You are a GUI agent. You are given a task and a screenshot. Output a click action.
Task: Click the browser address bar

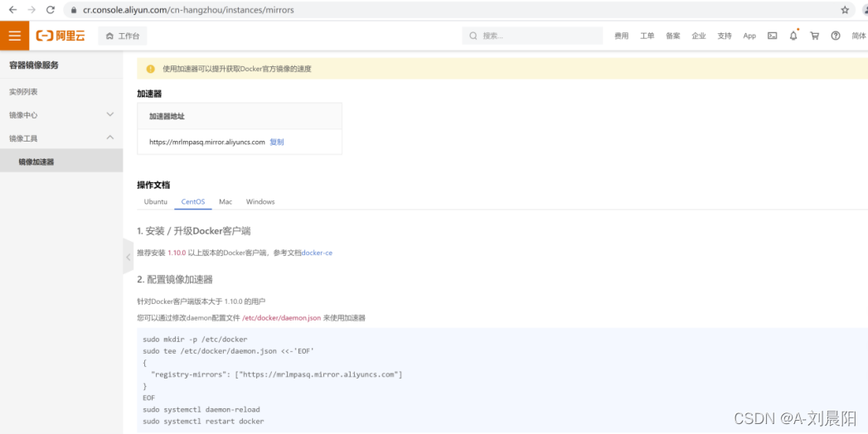click(459, 10)
